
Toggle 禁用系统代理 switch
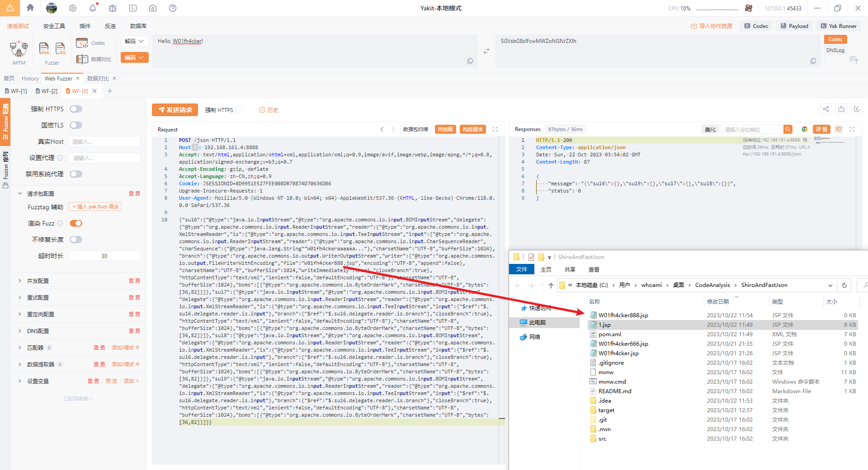click(76, 174)
